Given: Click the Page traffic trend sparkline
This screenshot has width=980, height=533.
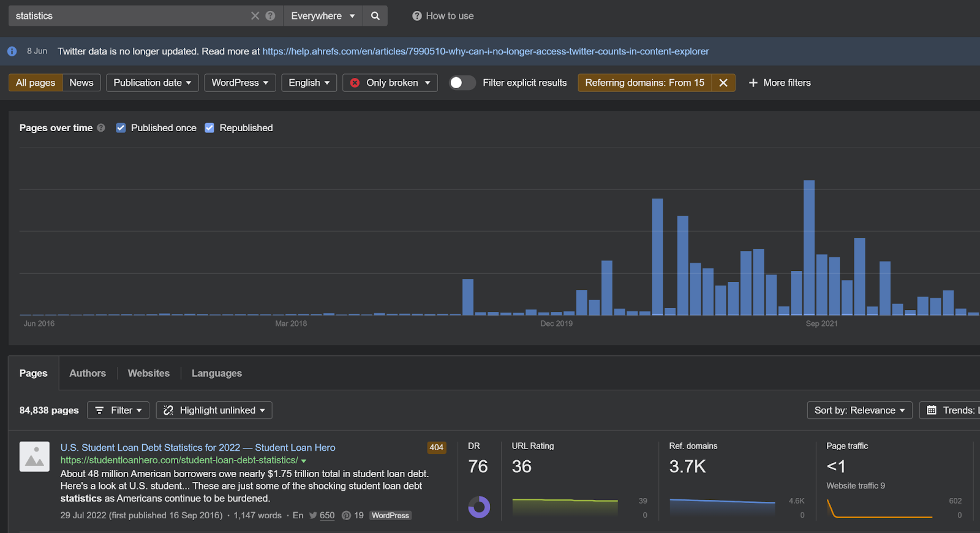Looking at the screenshot, I should 880,507.
